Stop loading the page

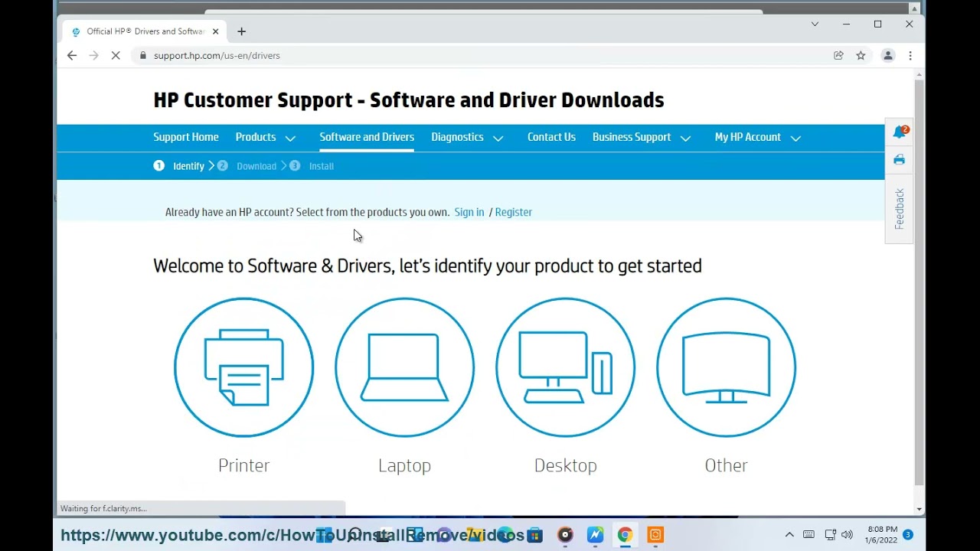[x=116, y=55]
